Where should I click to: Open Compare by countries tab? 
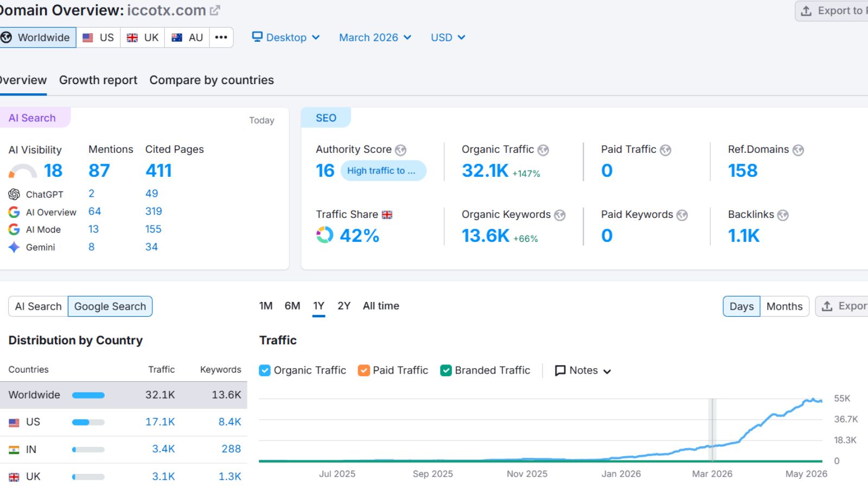point(212,80)
